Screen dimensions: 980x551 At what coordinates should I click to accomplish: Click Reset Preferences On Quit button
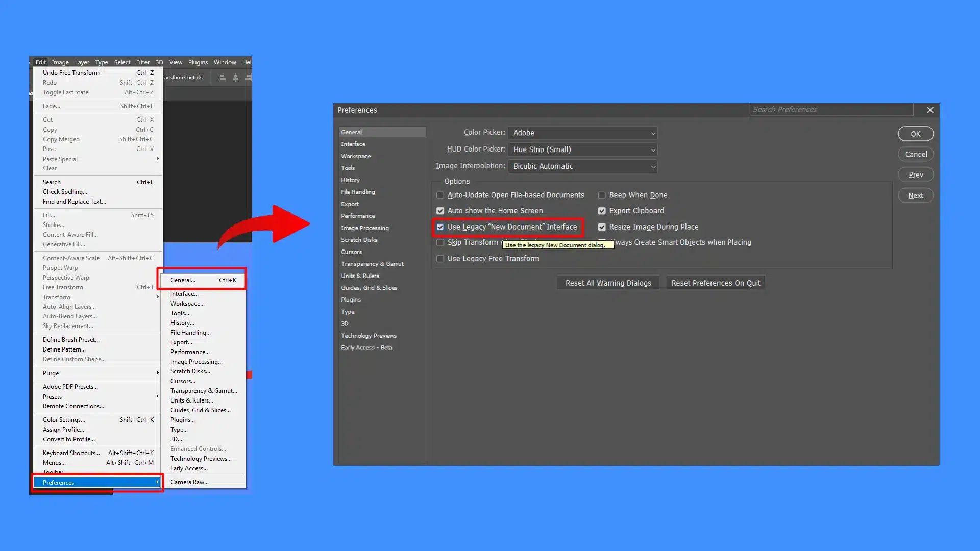tap(716, 283)
